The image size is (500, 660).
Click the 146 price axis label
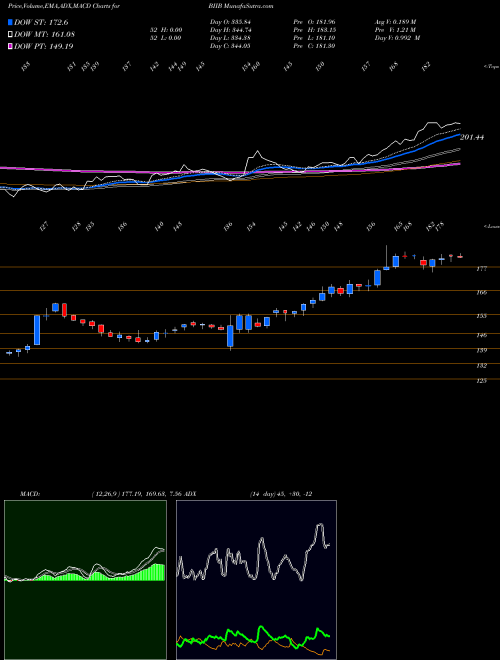[481, 335]
